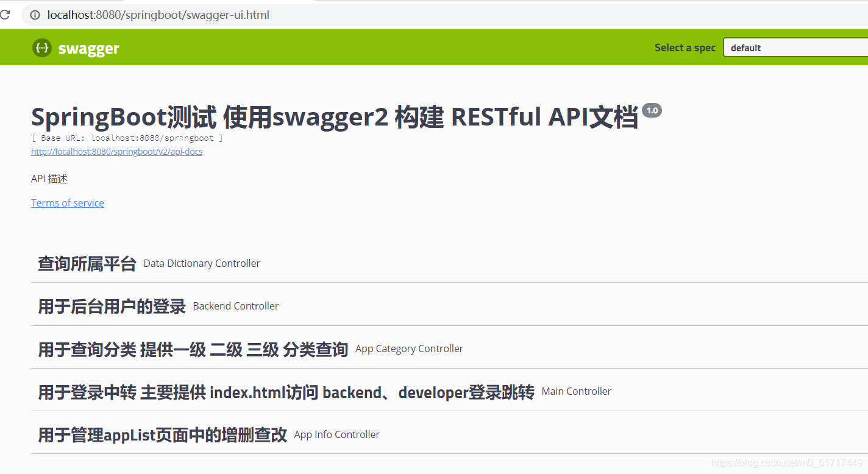Click the swagger logo icon
The width and height of the screenshot is (868, 474).
(42, 48)
